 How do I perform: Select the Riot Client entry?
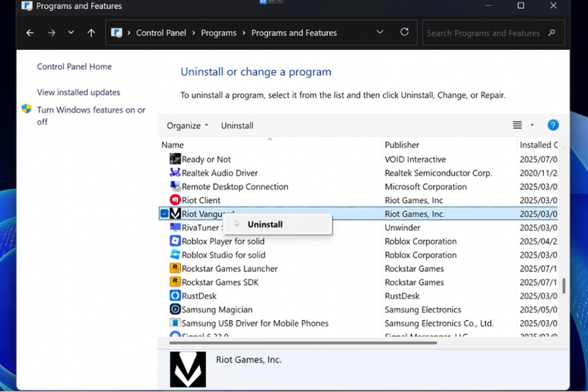point(201,200)
